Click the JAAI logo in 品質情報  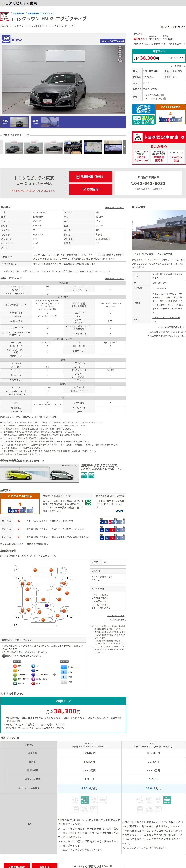(120, 511)
